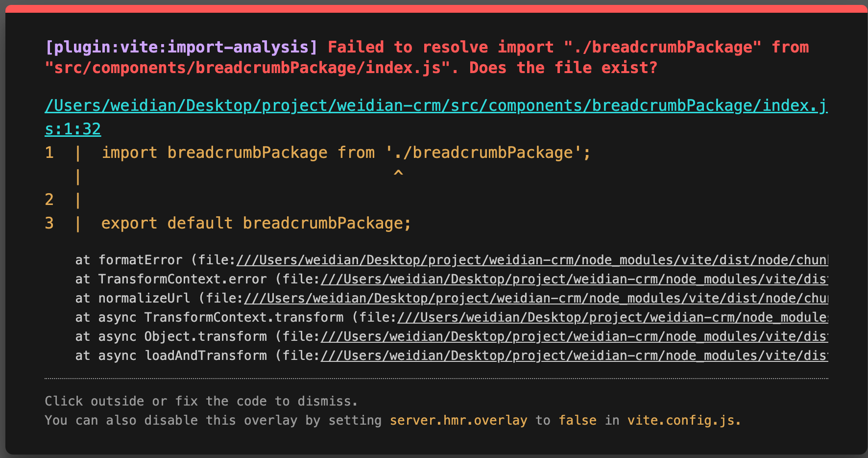
Task: Click the highlighted "false" value in tip
Action: (x=578, y=421)
